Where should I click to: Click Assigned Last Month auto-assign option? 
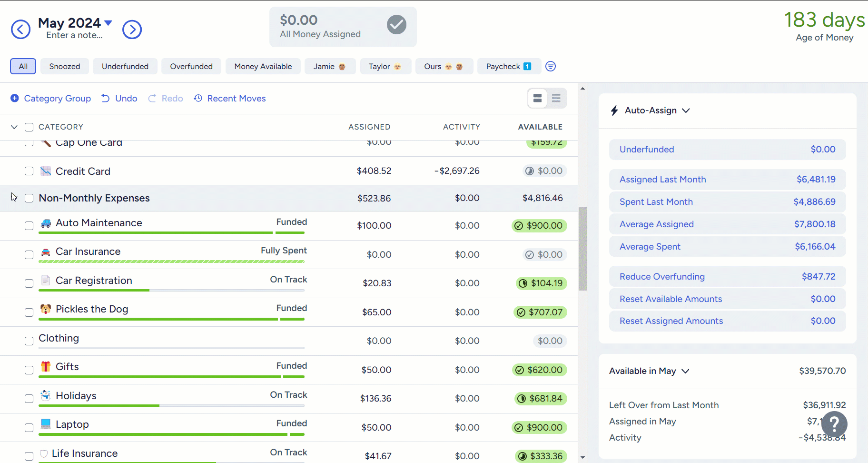728,180
